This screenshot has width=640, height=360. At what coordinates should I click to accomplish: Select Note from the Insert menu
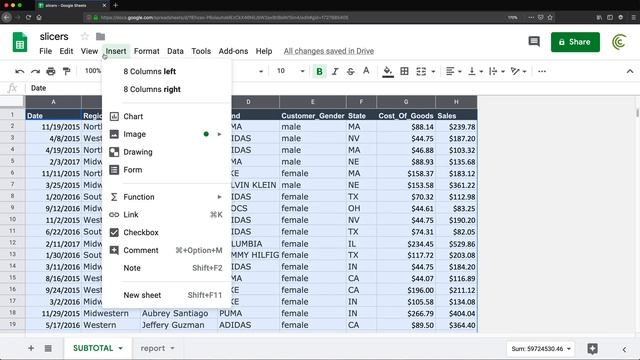click(x=167, y=268)
